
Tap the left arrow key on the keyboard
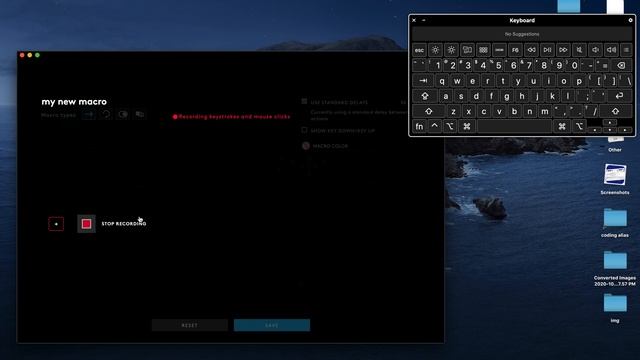click(595, 130)
